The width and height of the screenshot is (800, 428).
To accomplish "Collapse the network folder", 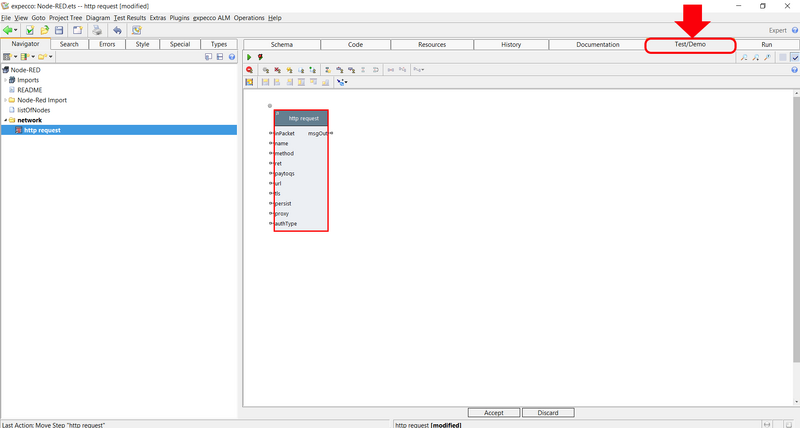I will (5, 120).
